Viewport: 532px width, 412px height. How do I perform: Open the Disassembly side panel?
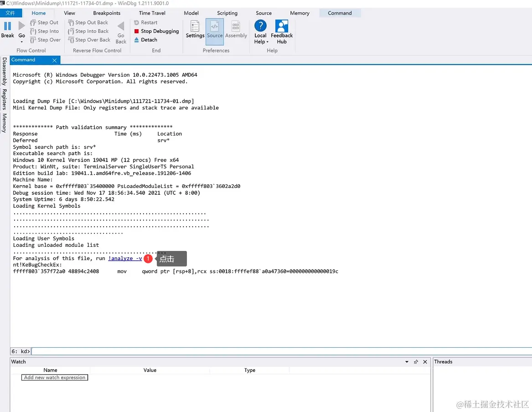[5, 71]
